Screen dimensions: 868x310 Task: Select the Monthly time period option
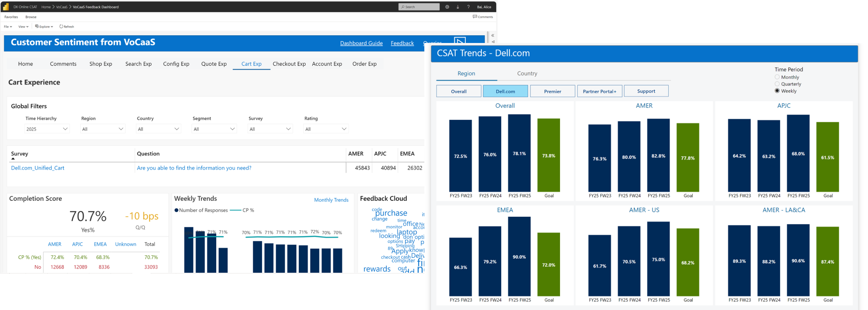coord(777,77)
